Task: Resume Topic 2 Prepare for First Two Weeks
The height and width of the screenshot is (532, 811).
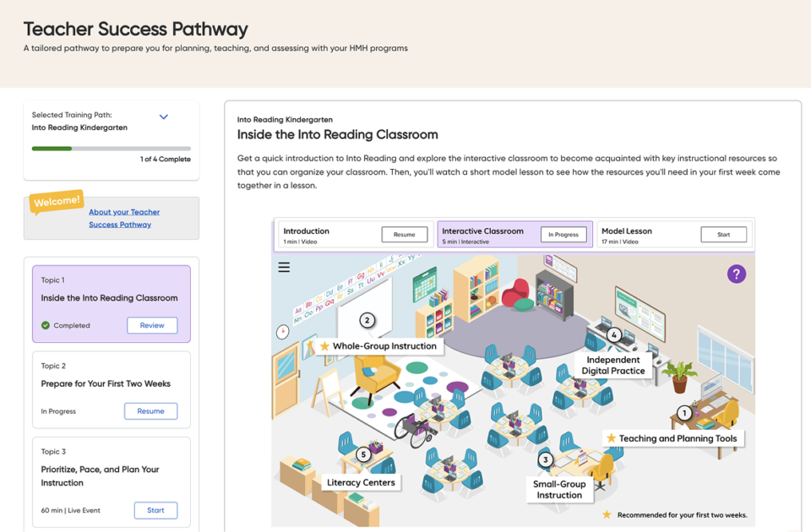Action: 150,411
